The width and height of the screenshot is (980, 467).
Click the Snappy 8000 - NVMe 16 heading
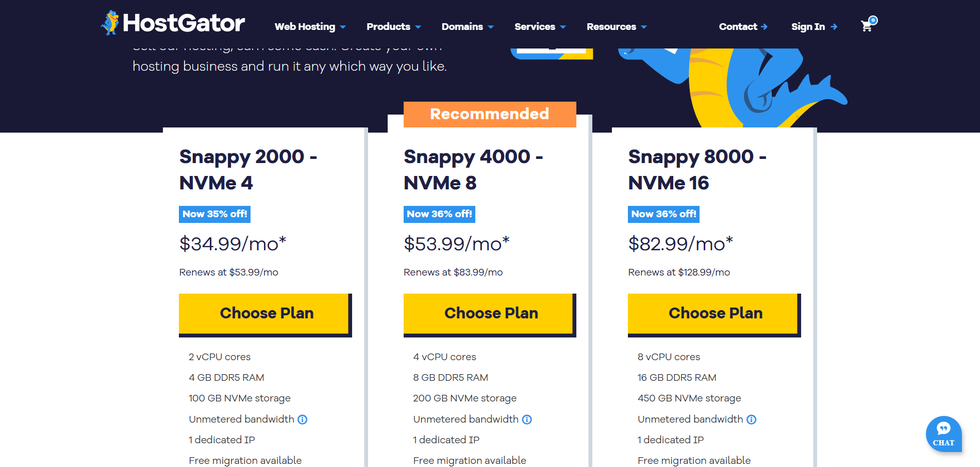pyautogui.click(x=697, y=169)
